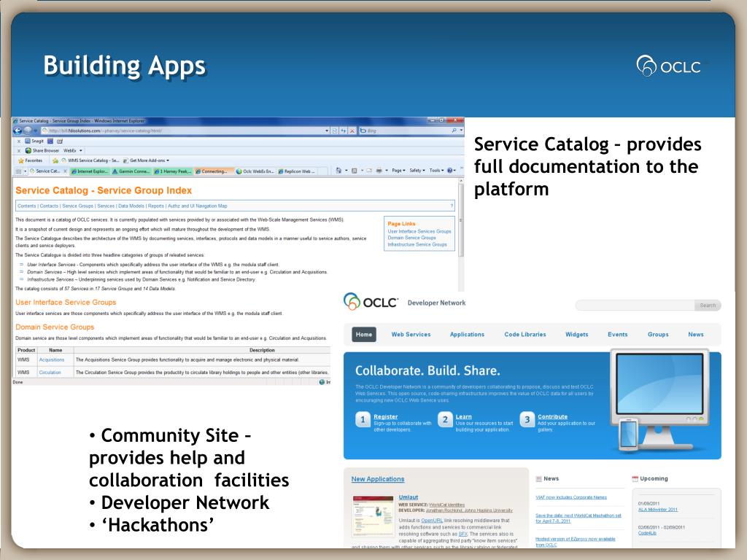This screenshot has width=747, height=560.
Task: Click the Bing search box
Action: click(x=407, y=131)
